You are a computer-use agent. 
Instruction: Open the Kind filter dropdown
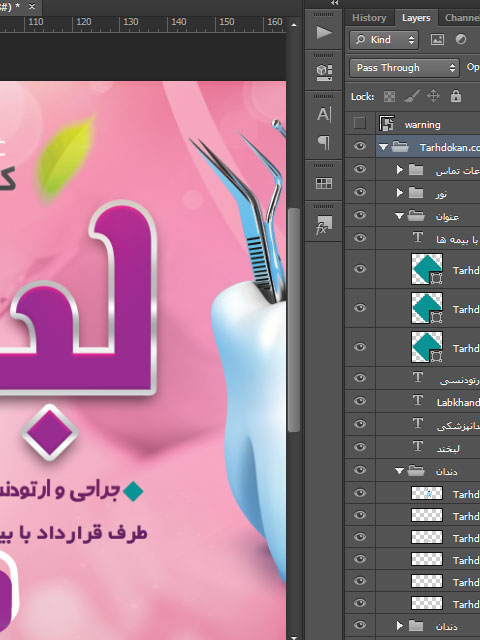coord(384,40)
